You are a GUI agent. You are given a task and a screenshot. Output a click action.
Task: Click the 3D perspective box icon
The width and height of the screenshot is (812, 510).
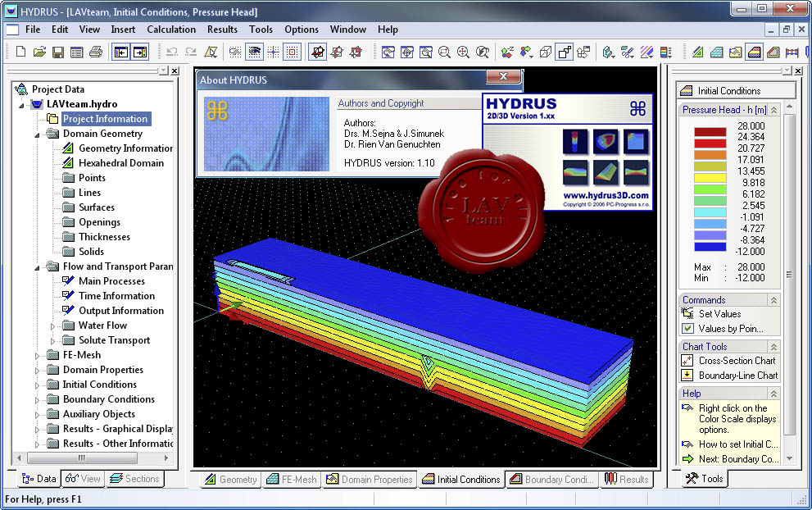[x=546, y=52]
